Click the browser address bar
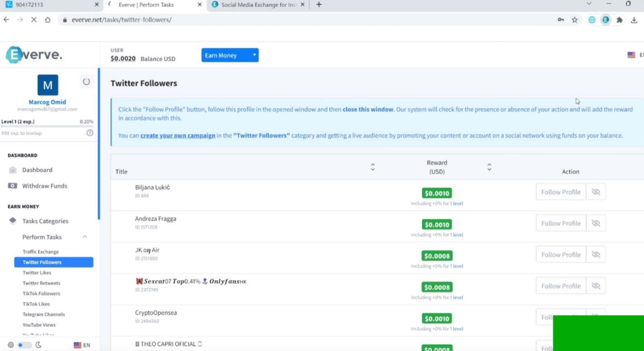Screen dimensions: 644x351 coord(308,20)
